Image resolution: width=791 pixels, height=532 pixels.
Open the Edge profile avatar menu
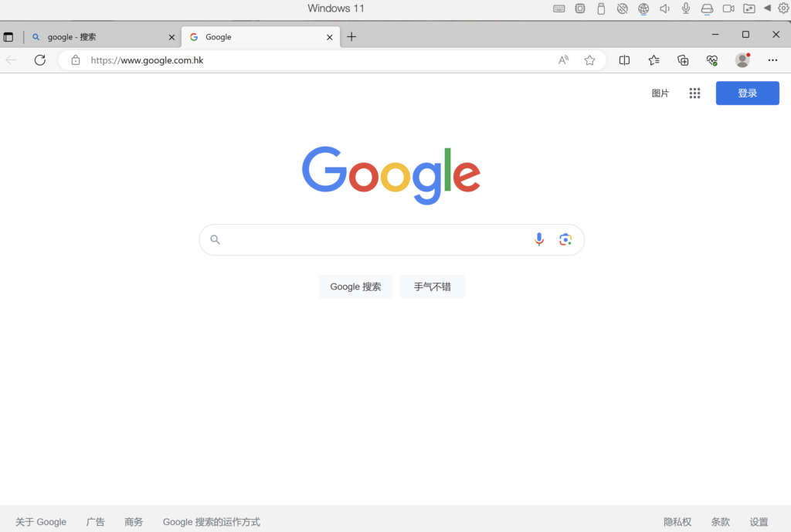[x=742, y=60]
